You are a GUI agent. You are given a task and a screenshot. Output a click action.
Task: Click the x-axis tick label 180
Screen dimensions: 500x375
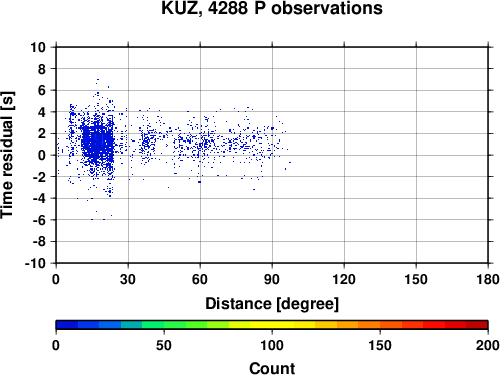coord(488,279)
